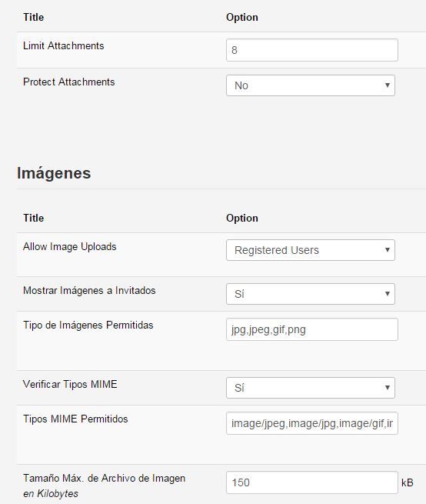
Task: Click the Protect Attachments label
Action: coord(68,82)
